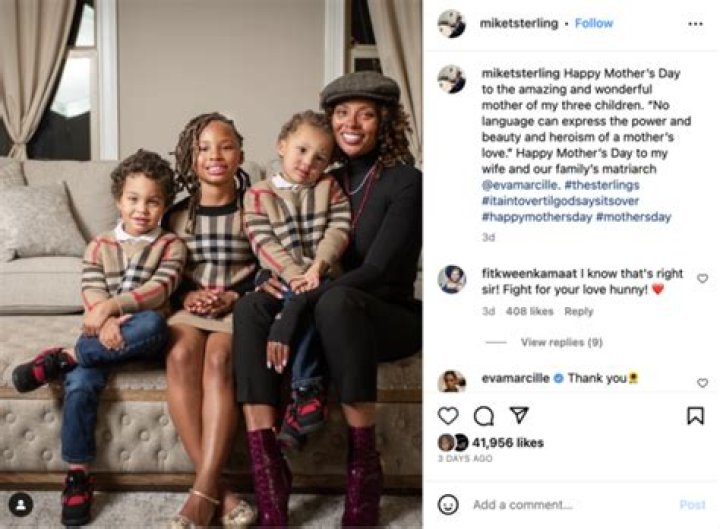This screenshot has width=720, height=529.
Task: Expand View replies (9)
Action: (562, 342)
